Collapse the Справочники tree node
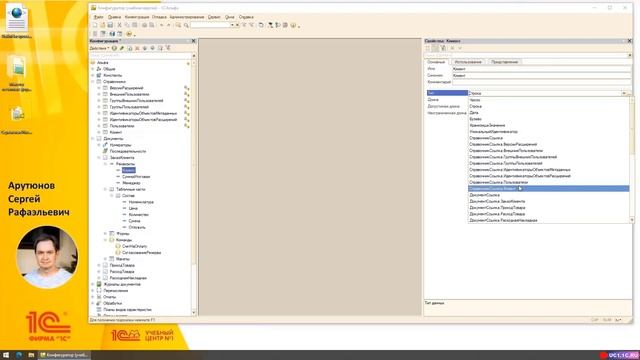Image resolution: width=640 pixels, height=360 pixels. coord(93,82)
